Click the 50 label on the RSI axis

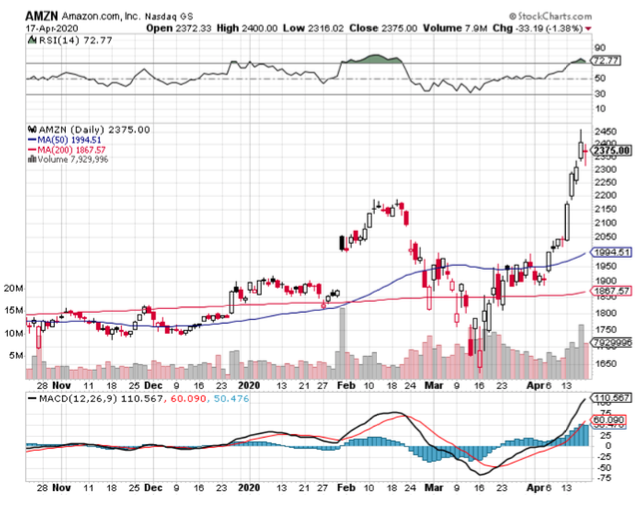[x=600, y=78]
